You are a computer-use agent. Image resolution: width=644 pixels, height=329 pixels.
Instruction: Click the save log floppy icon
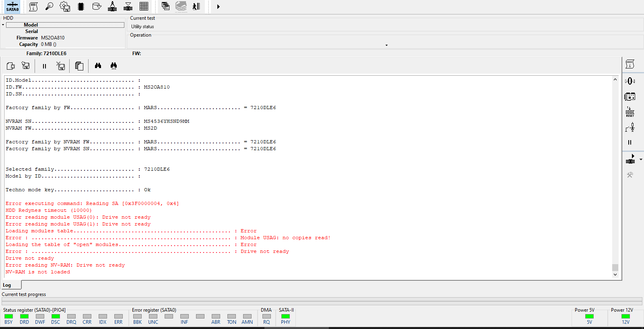[26, 66]
